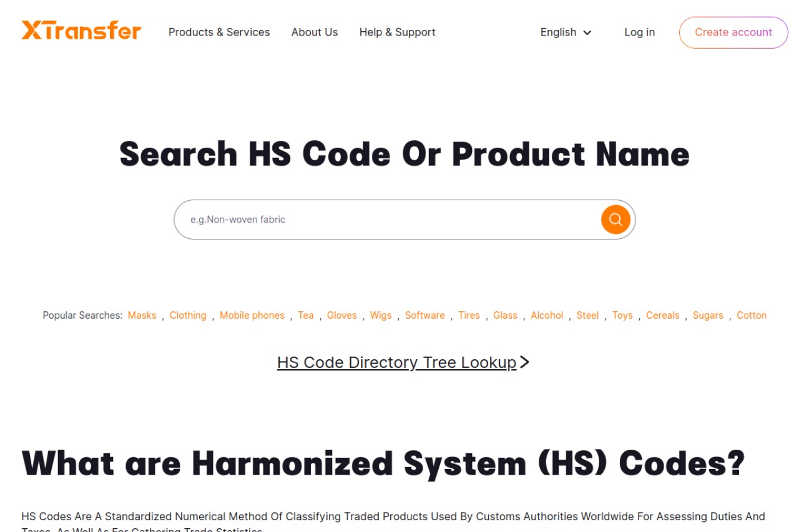Select the Cotton popular search
Screen dimensions: 799x532
752,316
